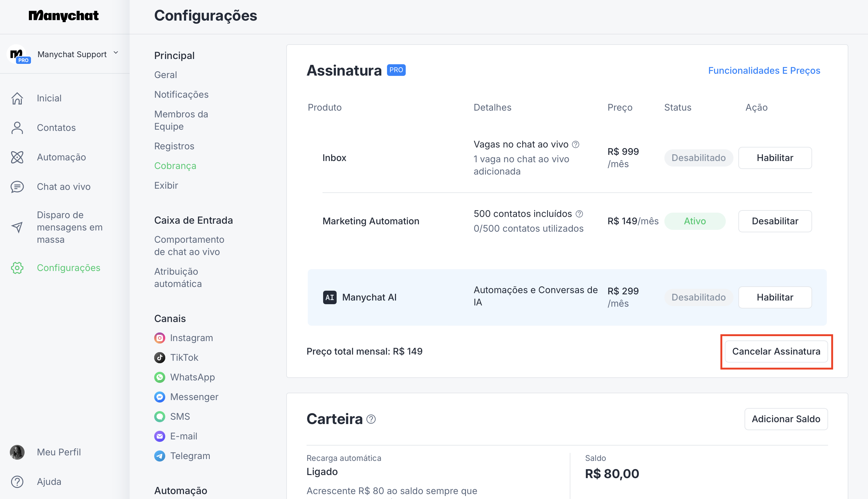Open Chat ao vivo in sidebar
The width and height of the screenshot is (868, 499).
point(64,187)
